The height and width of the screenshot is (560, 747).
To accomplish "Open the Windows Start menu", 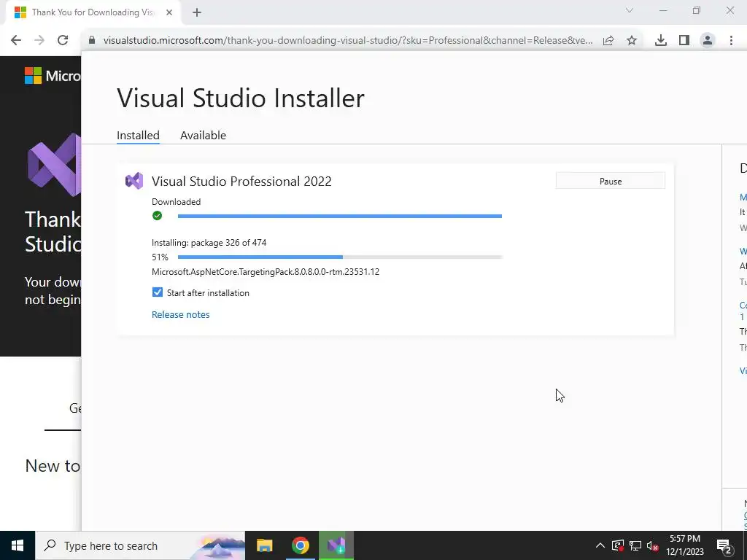I will tap(18, 545).
